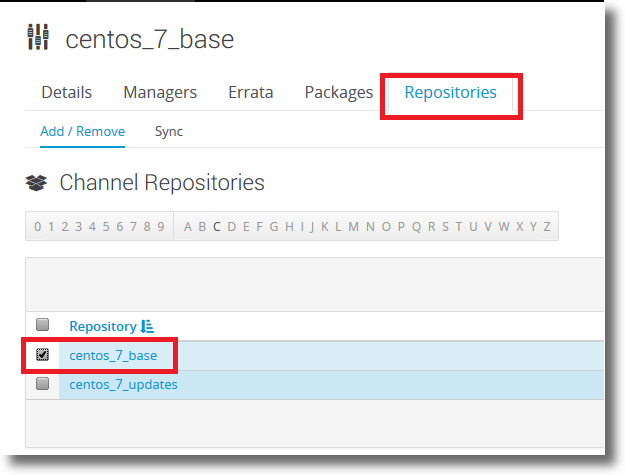This screenshot has height=475, width=625.
Task: Open the Details tab
Action: [67, 92]
